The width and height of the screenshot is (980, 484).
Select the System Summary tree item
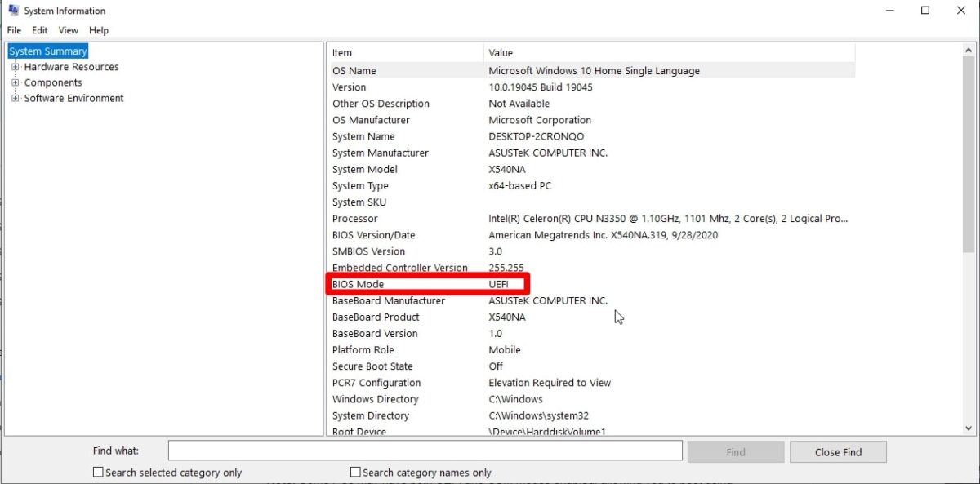tap(47, 51)
